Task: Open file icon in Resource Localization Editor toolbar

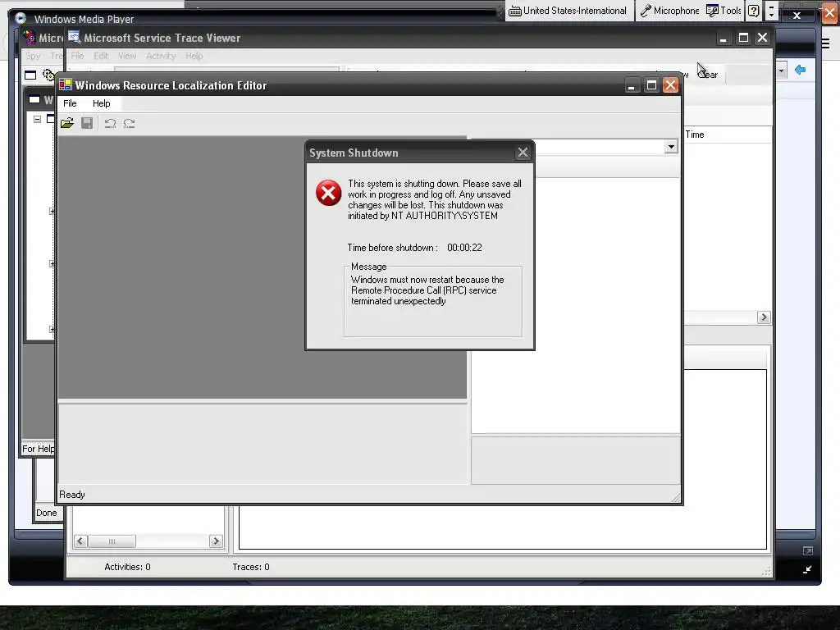Action: 67,123
